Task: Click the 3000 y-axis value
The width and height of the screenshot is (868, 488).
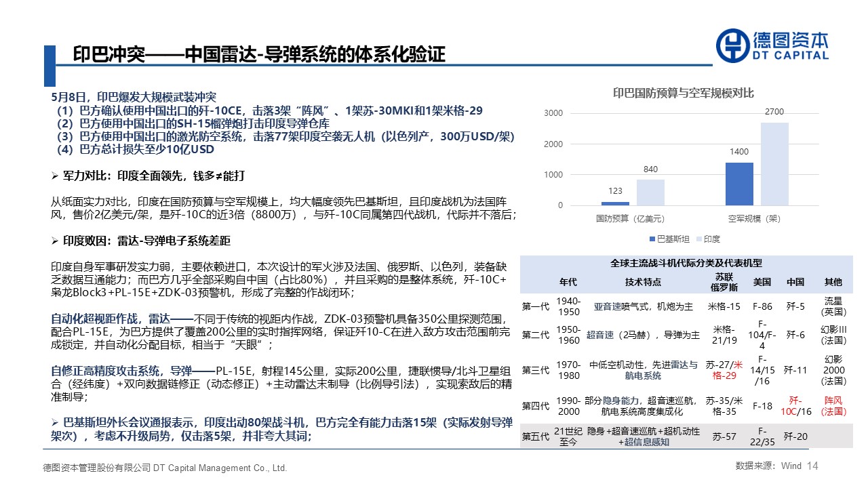Action: click(553, 113)
